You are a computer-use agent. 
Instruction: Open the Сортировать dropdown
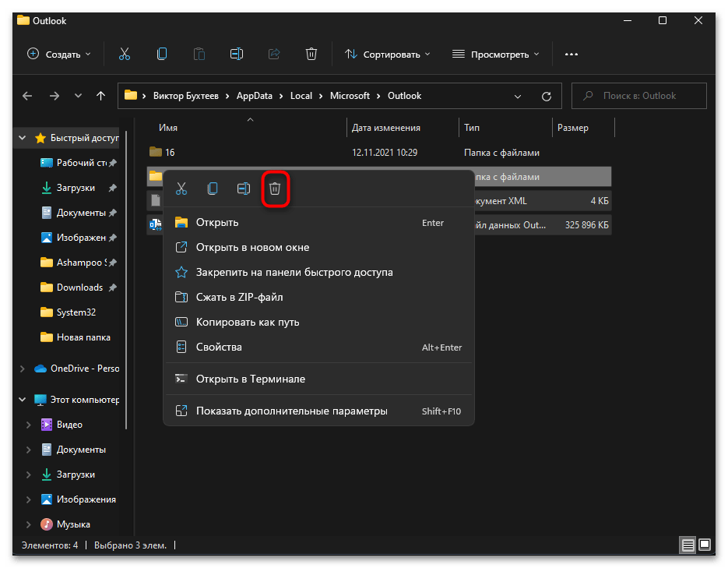[x=387, y=55]
